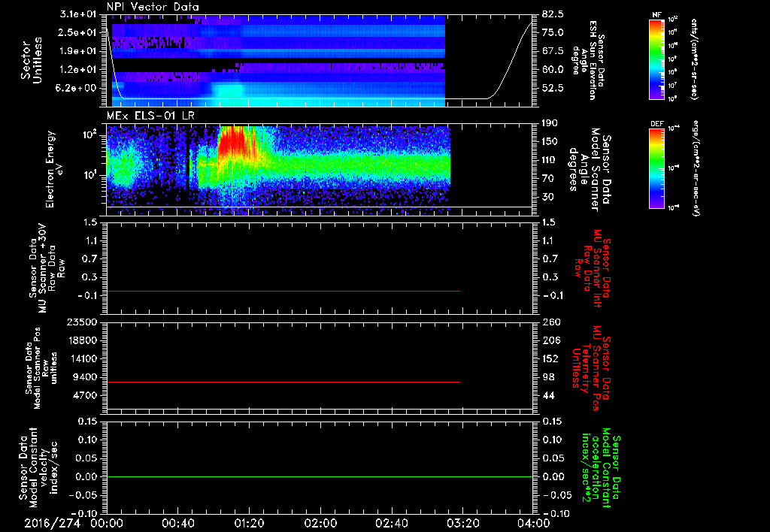The image size is (770, 532).
Task: Click the 152 telemetry tick label
Action: (551, 358)
